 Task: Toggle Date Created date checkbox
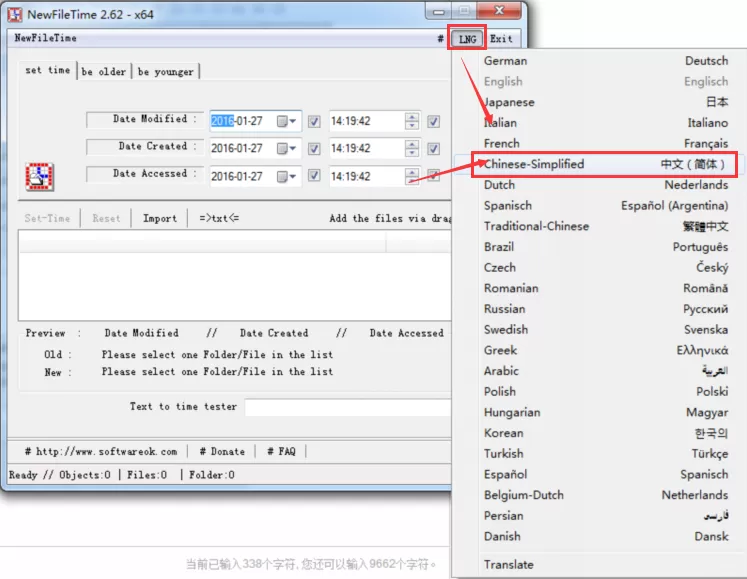(x=314, y=149)
